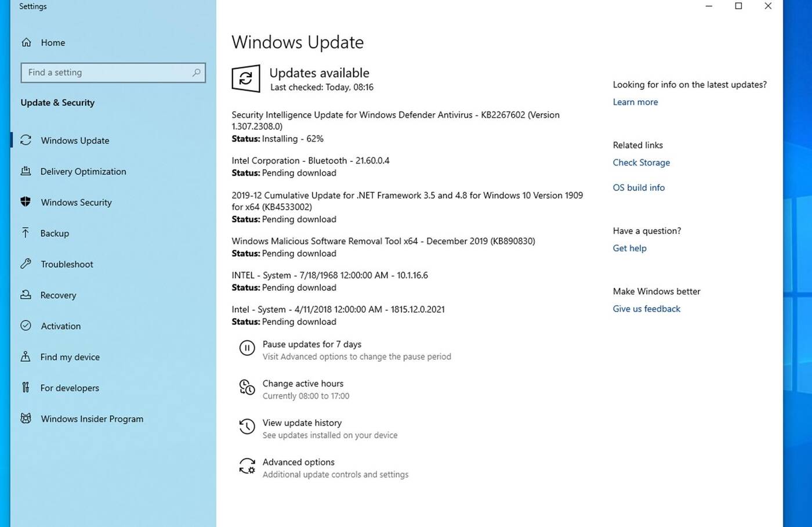
Task: Click the clock icon beside Change active hours
Action: pos(247,387)
